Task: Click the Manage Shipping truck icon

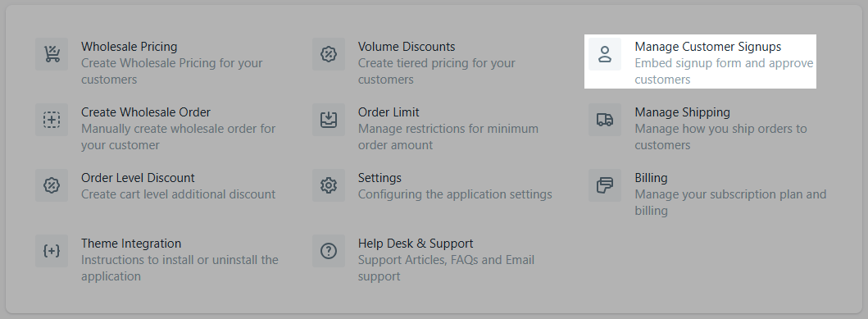Action: pyautogui.click(x=605, y=120)
